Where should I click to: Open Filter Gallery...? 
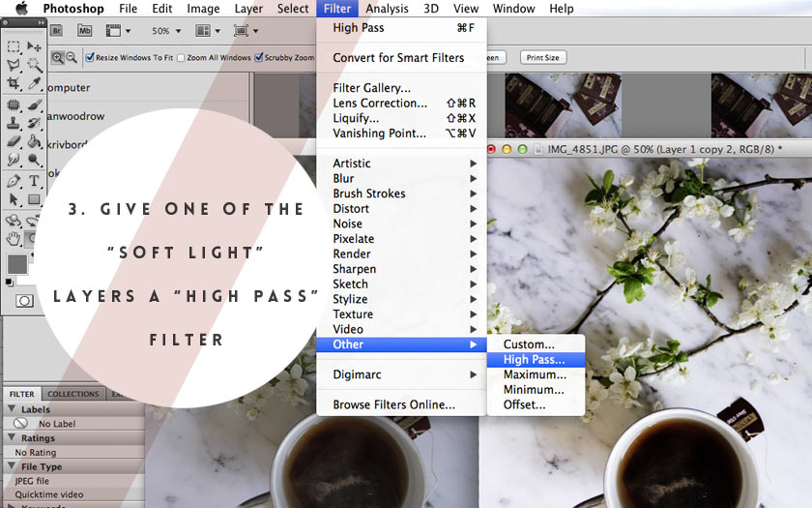coord(401,88)
